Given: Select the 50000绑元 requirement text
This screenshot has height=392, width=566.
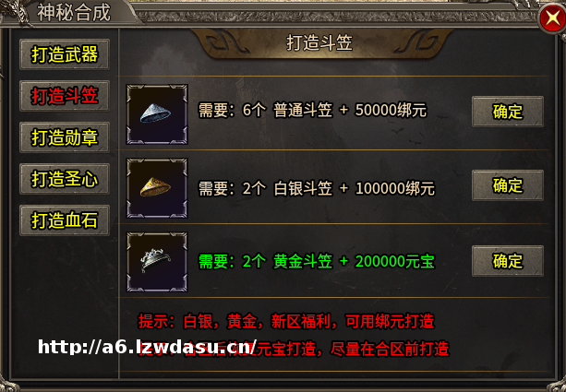Looking at the screenshot, I should [x=391, y=111].
